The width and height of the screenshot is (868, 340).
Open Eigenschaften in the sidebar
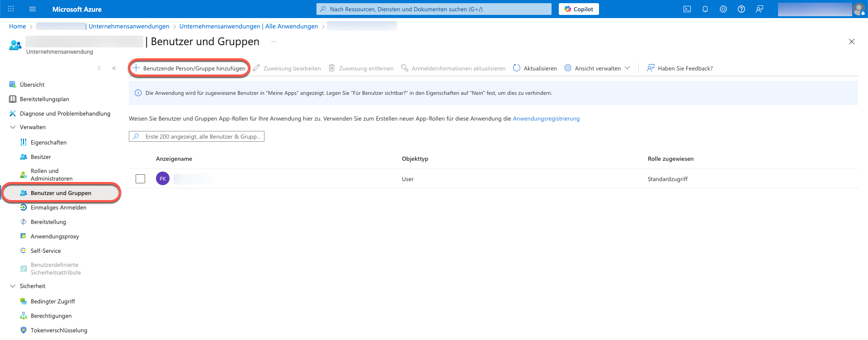48,143
